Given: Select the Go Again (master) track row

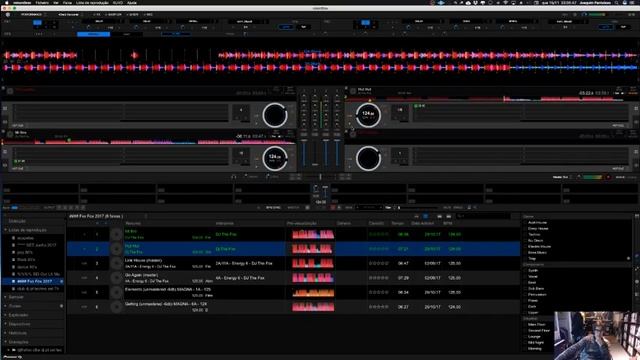Looking at the screenshot, I should coord(293,278).
